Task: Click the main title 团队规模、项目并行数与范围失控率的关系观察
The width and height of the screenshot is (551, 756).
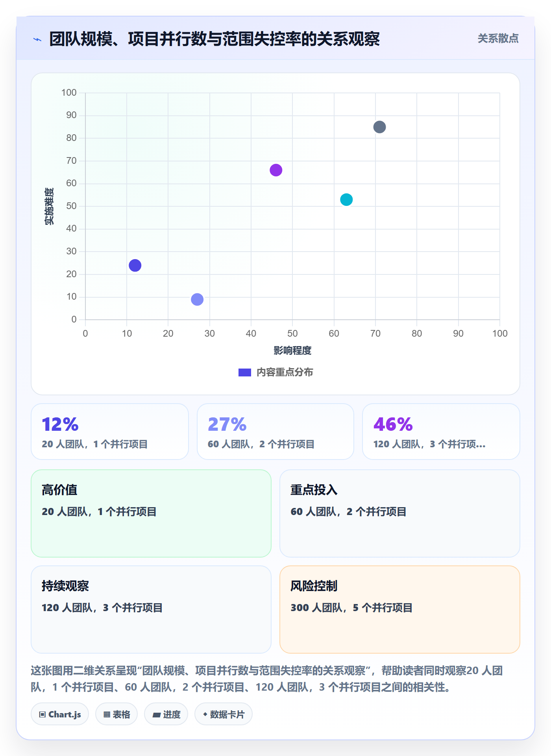Action: click(214, 39)
